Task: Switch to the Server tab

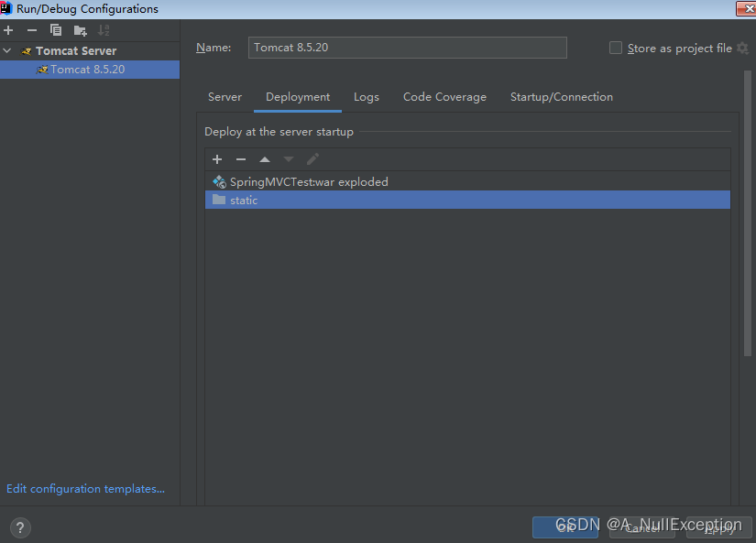Action: tap(225, 97)
